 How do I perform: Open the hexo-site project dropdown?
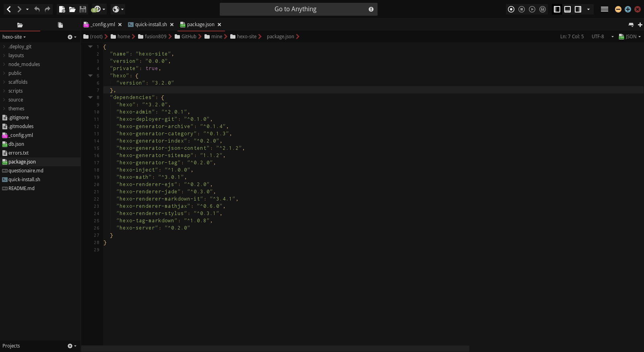14,37
